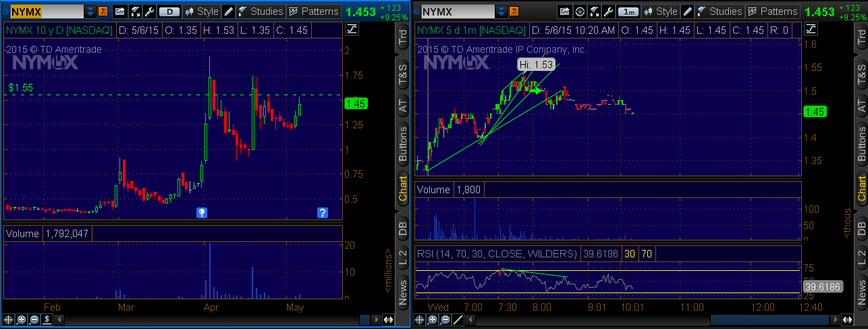868x329 pixels.
Task: Open the D timeframe selector, left chart
Action: (x=169, y=11)
